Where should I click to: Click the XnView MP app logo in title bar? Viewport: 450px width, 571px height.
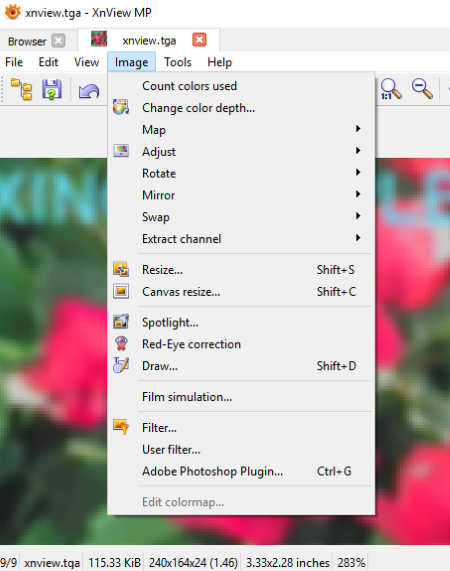(13, 12)
